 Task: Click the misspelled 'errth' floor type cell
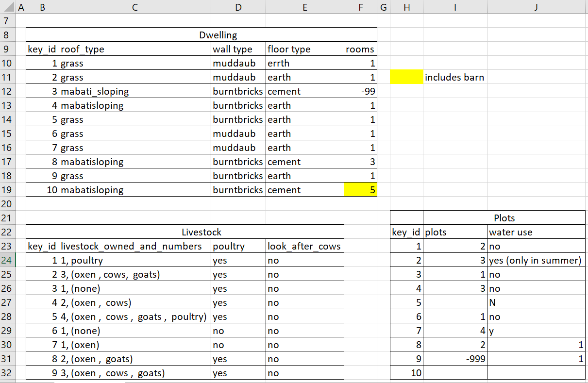(305, 63)
